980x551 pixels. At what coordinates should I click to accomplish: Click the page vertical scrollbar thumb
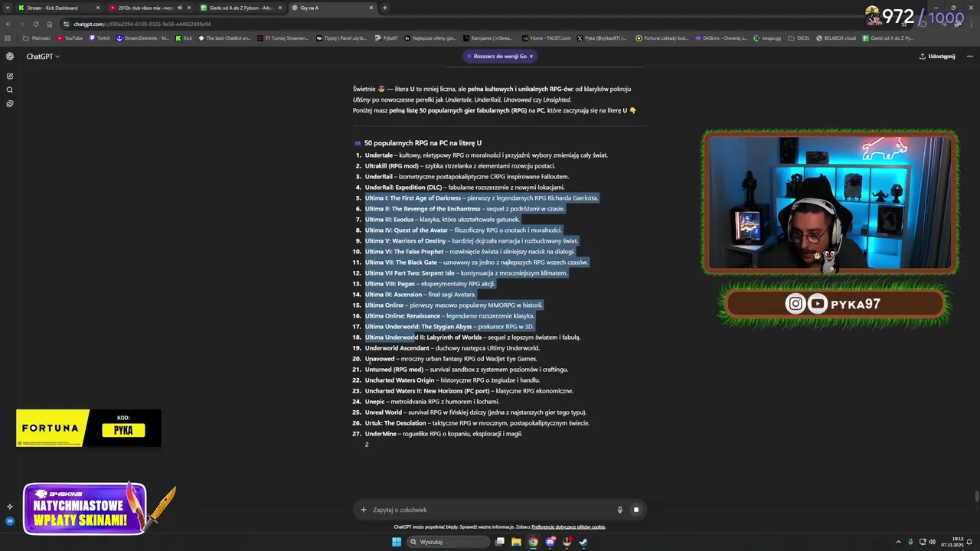tap(977, 497)
